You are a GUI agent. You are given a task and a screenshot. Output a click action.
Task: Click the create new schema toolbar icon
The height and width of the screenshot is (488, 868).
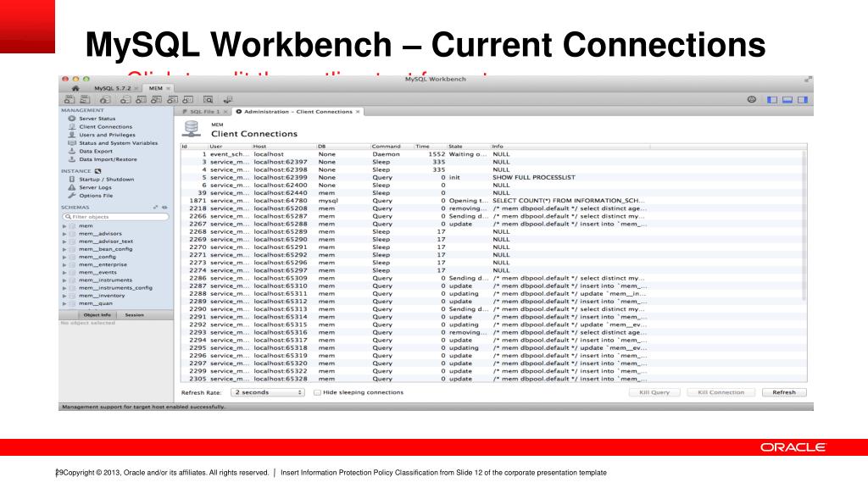click(125, 100)
